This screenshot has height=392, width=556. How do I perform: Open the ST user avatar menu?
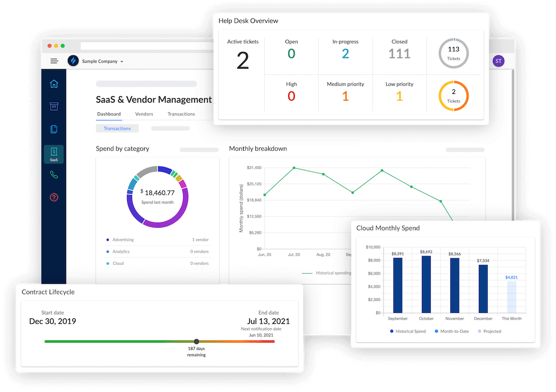click(498, 60)
